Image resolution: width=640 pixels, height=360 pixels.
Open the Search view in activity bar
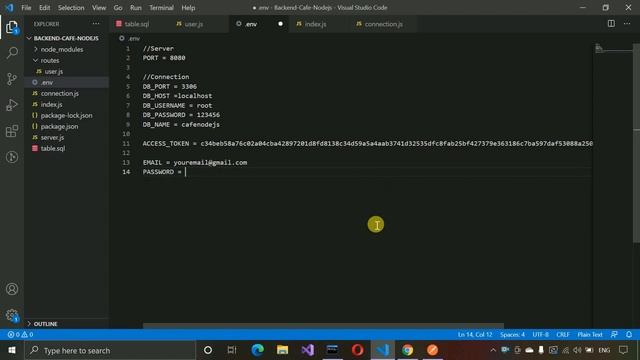[x=12, y=53]
